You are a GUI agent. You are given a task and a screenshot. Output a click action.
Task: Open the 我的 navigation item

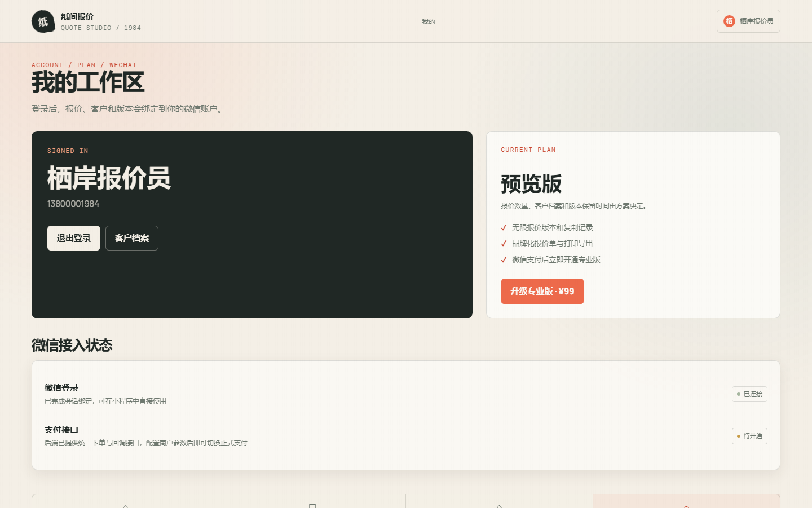pos(429,21)
